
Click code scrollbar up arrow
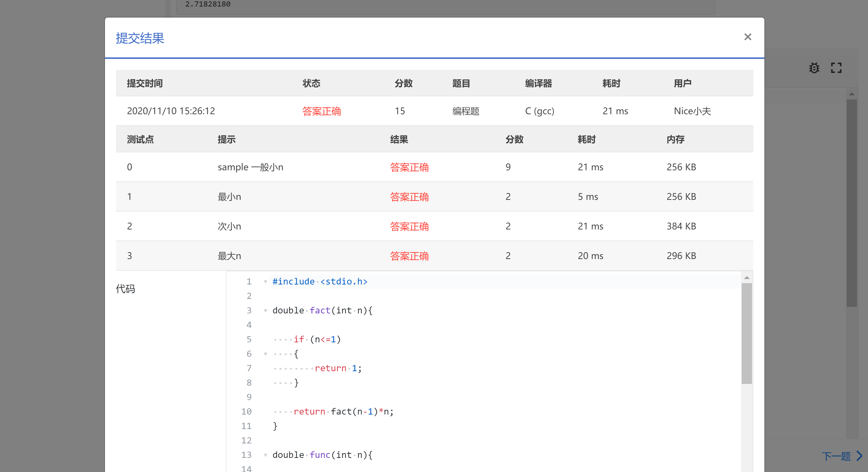[747, 278]
